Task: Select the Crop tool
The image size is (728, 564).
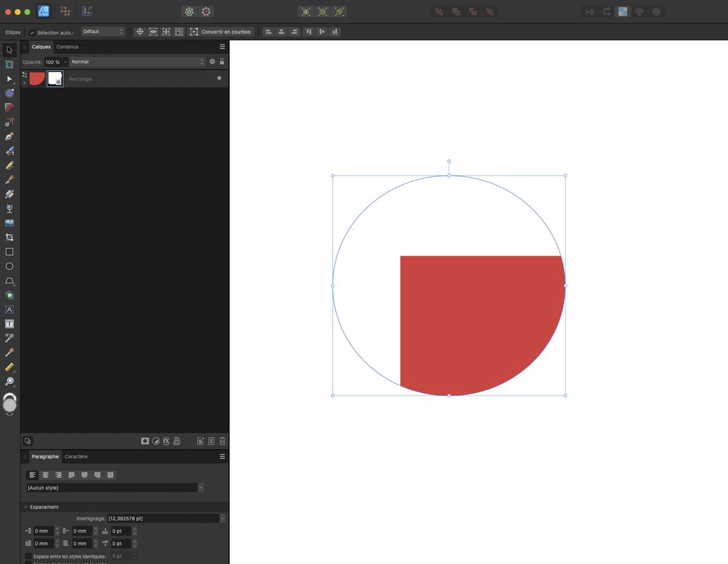Action: tap(9, 238)
